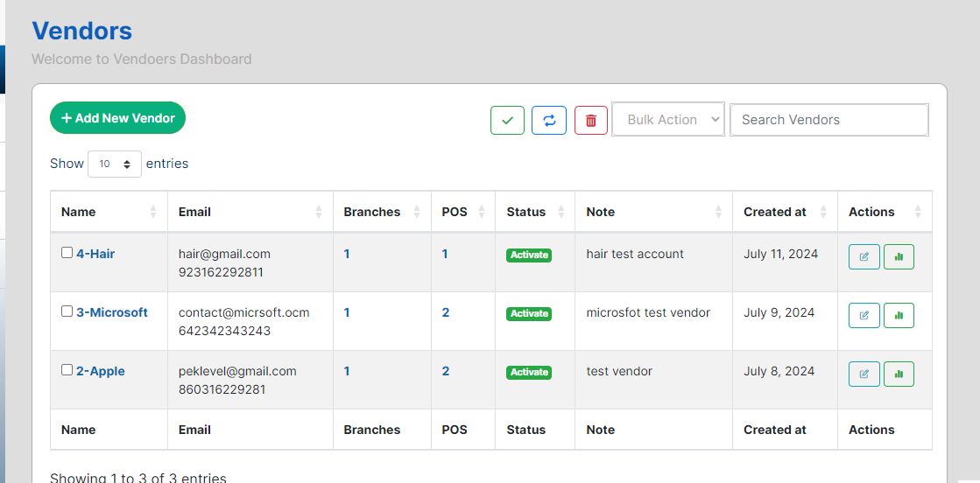The image size is (980, 483).
Task: Focus the Search Vendors input field
Action: (828, 120)
